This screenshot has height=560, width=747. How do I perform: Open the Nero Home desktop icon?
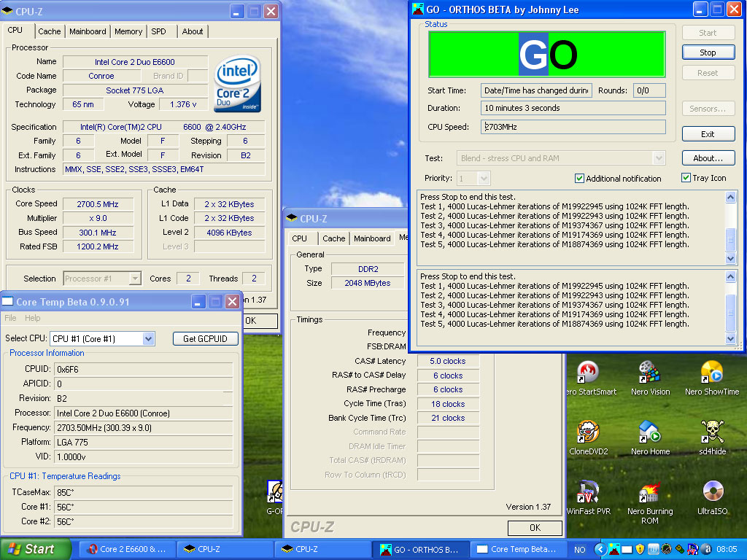[x=650, y=432]
